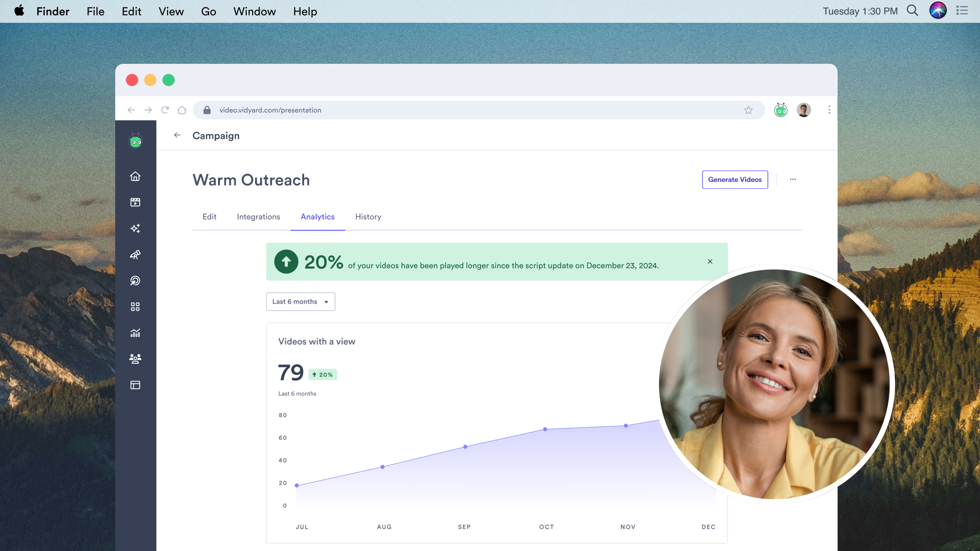Click the URL address bar

coord(445,110)
